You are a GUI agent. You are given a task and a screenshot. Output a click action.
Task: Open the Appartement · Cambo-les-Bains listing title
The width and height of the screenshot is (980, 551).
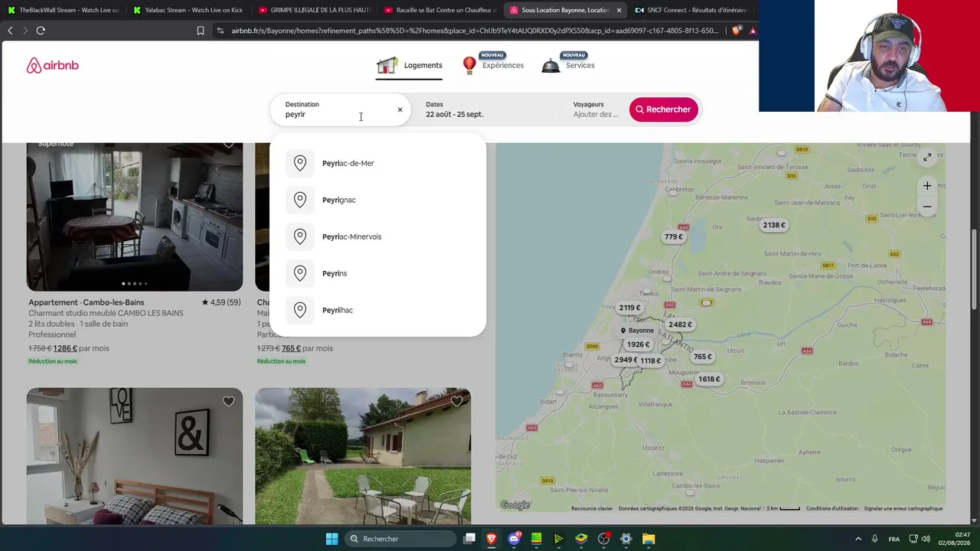point(87,302)
